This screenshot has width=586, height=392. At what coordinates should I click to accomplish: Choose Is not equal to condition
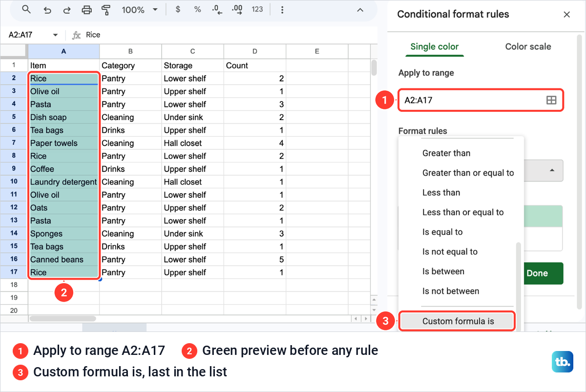[x=461, y=252]
